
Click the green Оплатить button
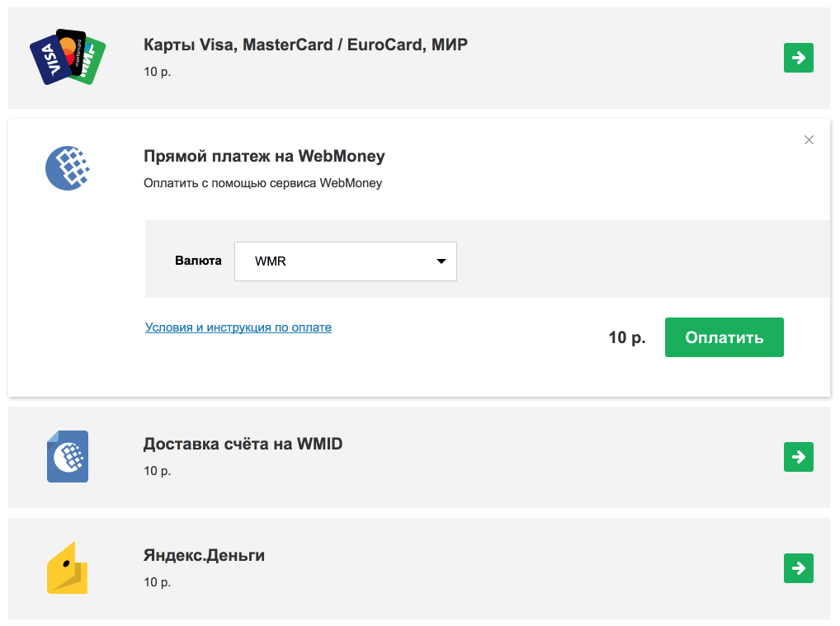(724, 337)
